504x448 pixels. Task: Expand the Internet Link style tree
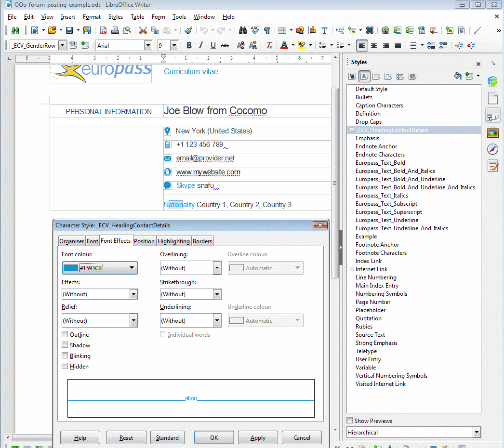(x=352, y=269)
